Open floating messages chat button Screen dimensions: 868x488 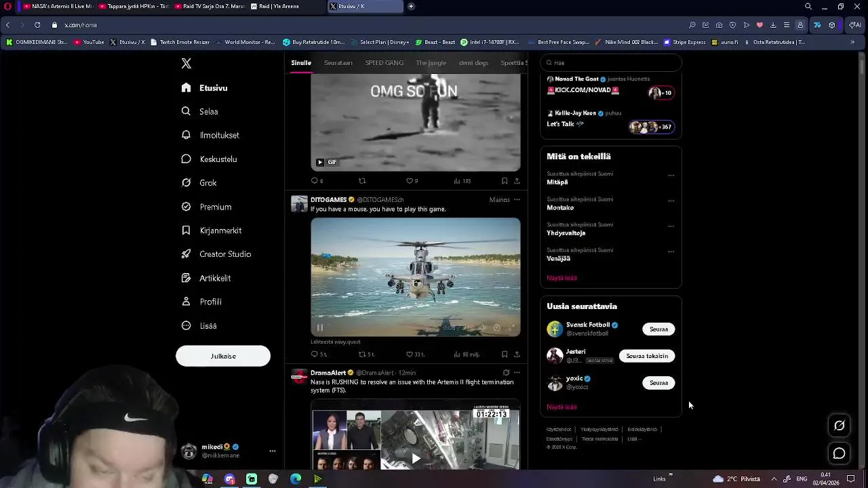coord(840,453)
